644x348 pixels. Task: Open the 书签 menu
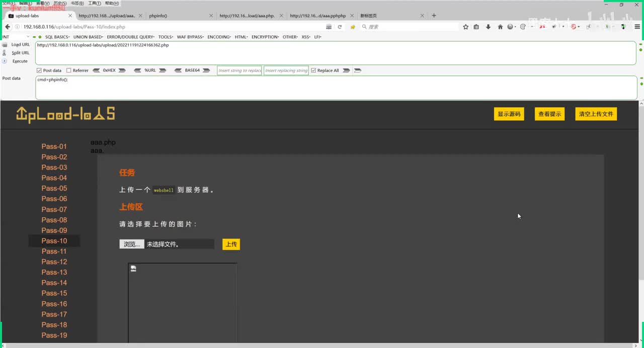tap(77, 3)
